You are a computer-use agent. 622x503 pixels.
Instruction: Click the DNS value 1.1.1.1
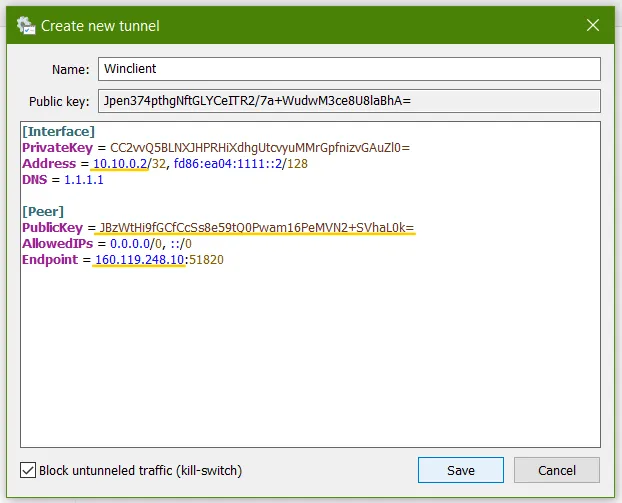pos(84,180)
